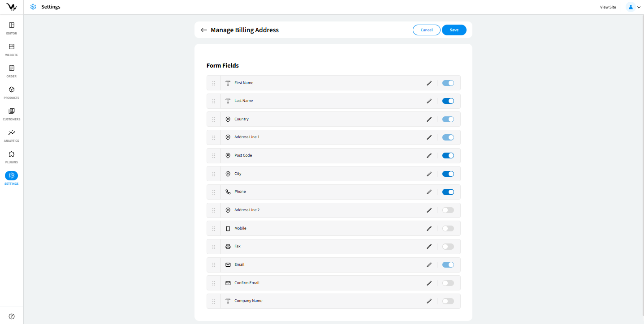Click the View Site link

(x=608, y=7)
